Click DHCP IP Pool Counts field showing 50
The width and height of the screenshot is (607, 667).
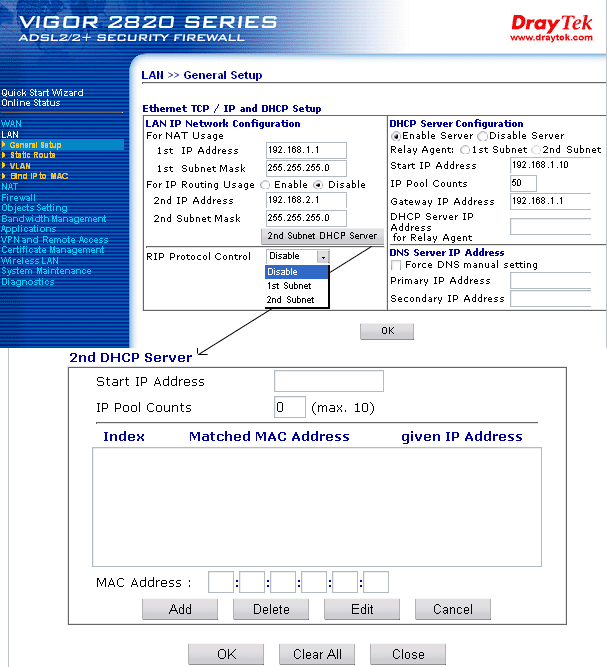[523, 183]
